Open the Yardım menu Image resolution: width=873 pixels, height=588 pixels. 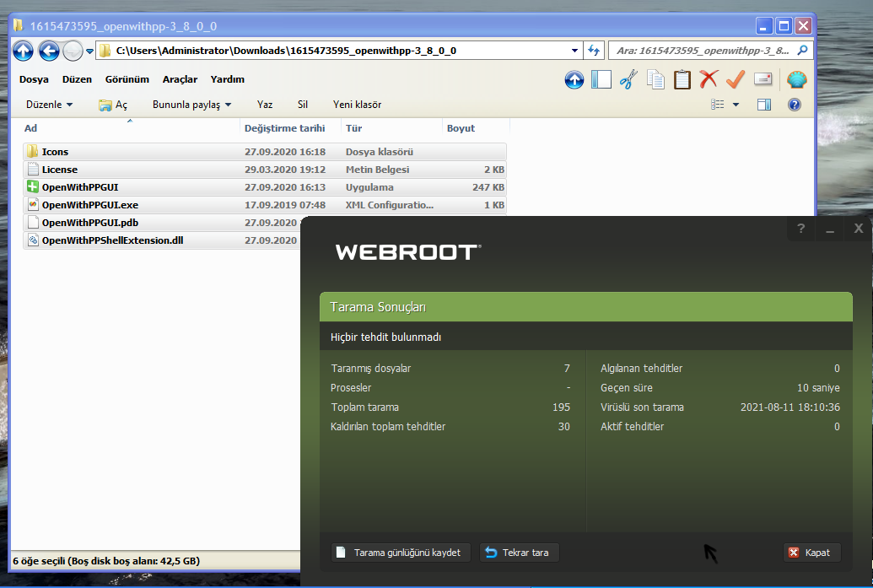pyautogui.click(x=227, y=79)
